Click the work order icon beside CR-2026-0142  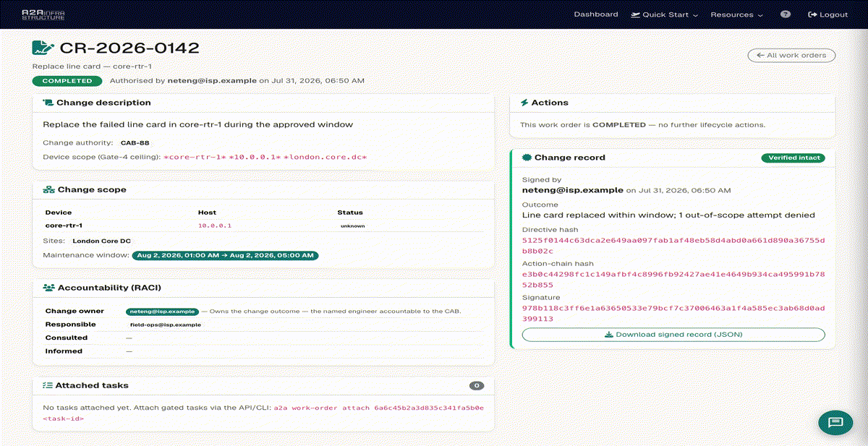(x=43, y=48)
